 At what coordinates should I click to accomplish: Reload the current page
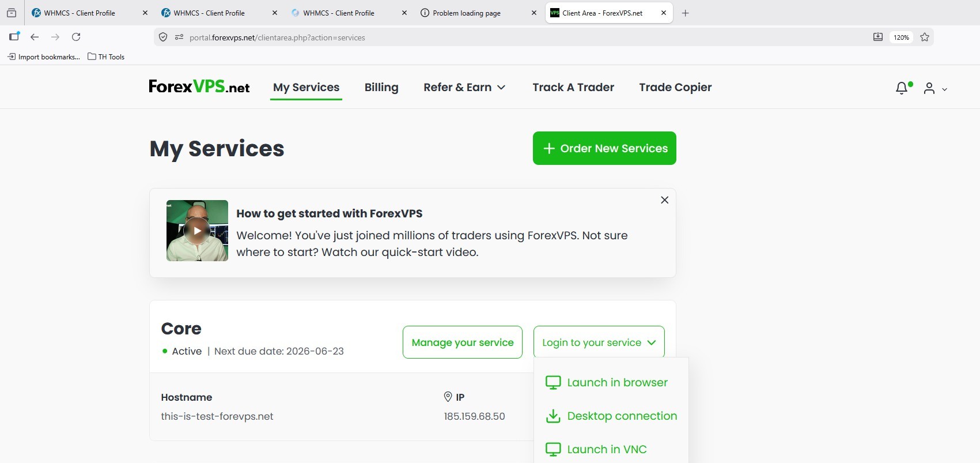tap(76, 37)
